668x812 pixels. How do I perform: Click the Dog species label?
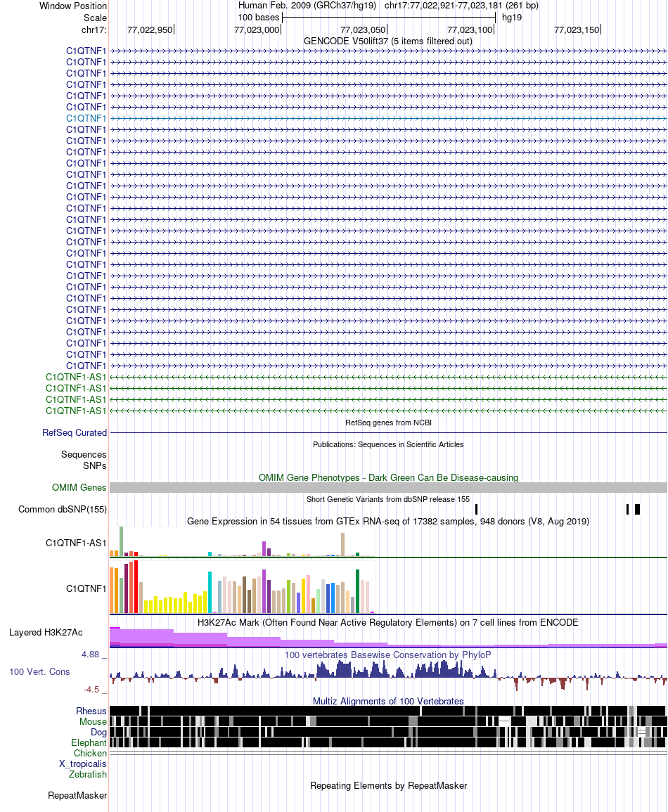98,733
